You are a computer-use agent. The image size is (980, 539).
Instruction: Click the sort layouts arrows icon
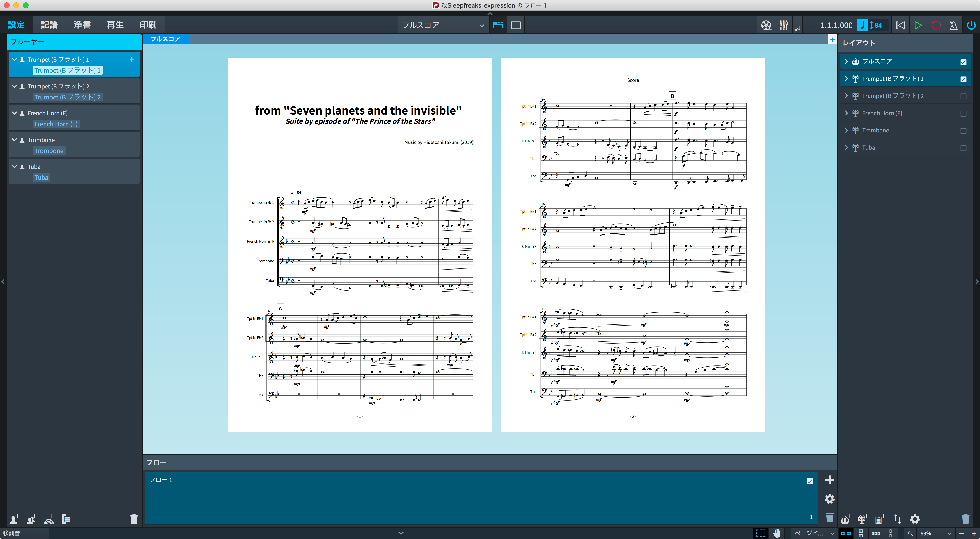(x=897, y=519)
